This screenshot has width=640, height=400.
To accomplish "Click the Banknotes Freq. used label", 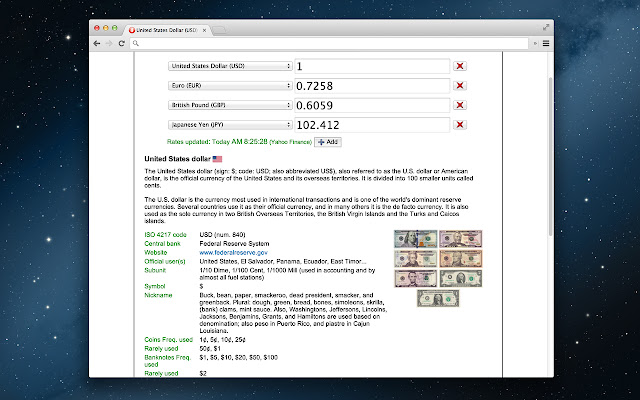I will click(x=168, y=361).
